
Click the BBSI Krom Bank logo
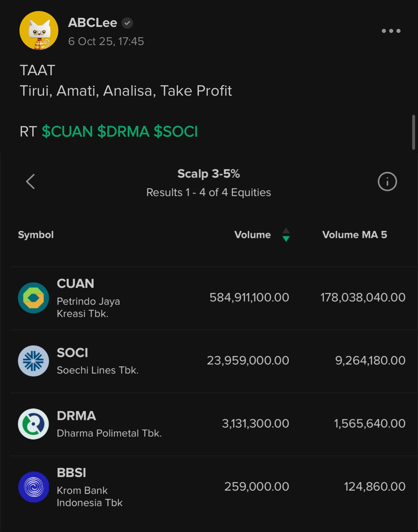33,487
